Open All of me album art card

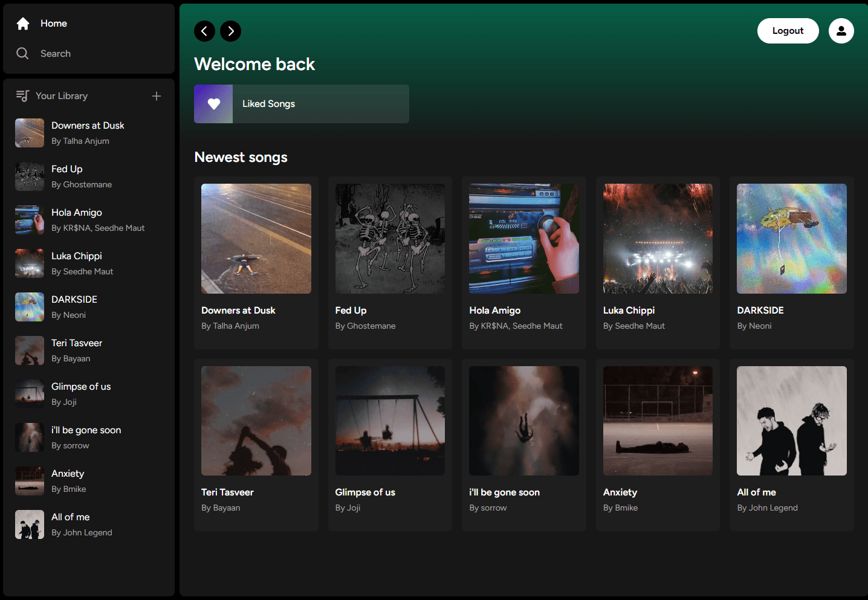click(792, 421)
